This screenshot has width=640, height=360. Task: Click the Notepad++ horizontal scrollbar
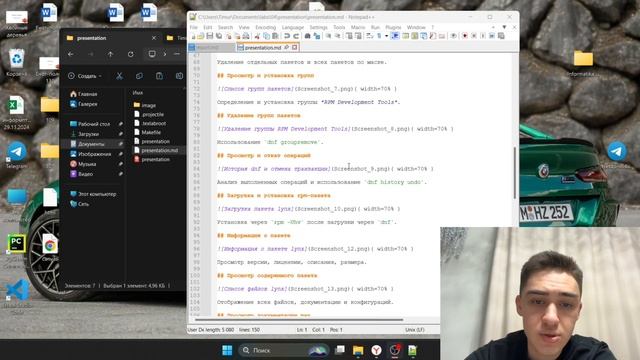[x=300, y=320]
